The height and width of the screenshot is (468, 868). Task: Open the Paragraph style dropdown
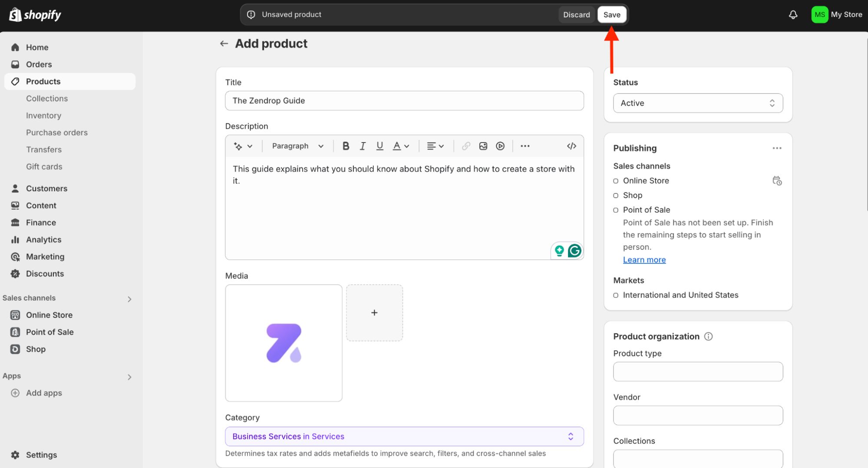click(297, 146)
